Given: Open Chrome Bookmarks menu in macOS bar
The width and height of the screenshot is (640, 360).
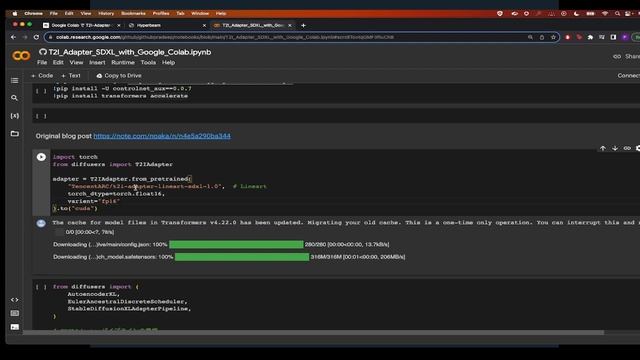Looking at the screenshot, I should pos(133,13).
